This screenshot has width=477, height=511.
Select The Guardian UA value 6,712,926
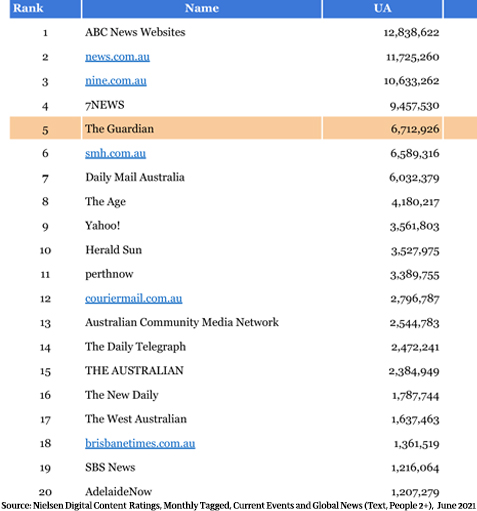click(x=415, y=129)
